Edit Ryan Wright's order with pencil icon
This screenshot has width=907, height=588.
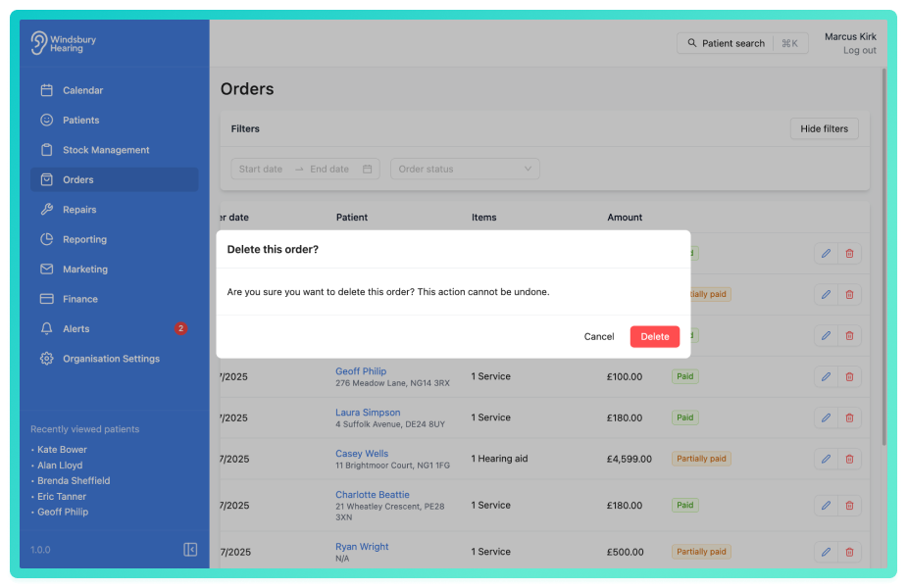[826, 552]
